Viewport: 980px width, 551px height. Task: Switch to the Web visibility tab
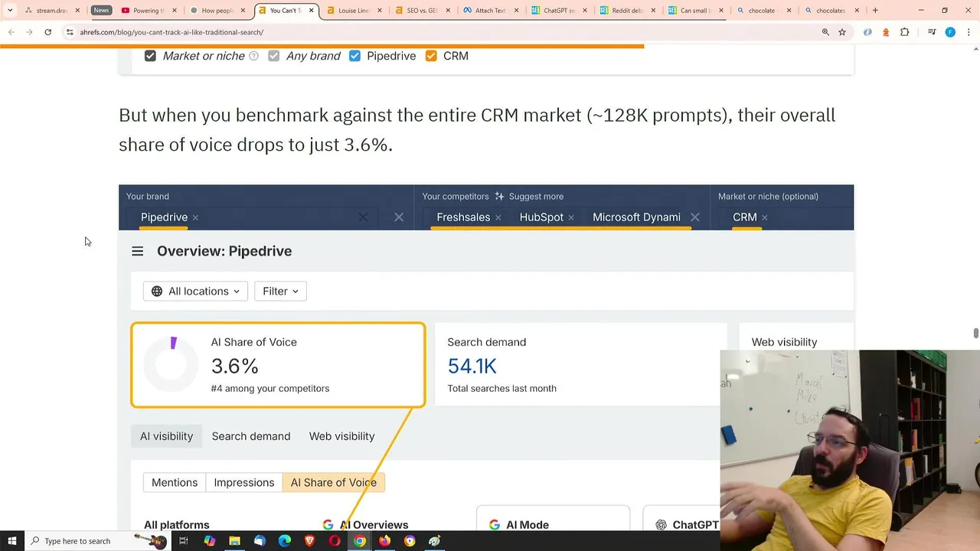pos(341,436)
